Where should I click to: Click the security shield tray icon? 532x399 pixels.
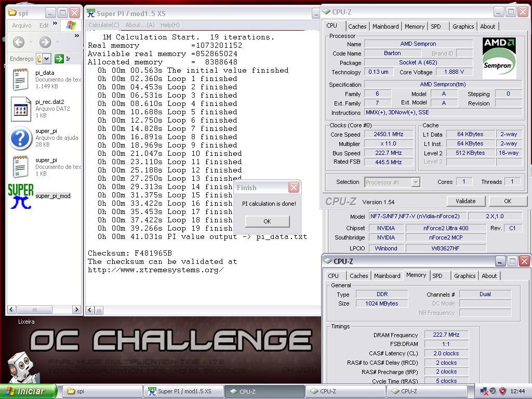coord(502,391)
